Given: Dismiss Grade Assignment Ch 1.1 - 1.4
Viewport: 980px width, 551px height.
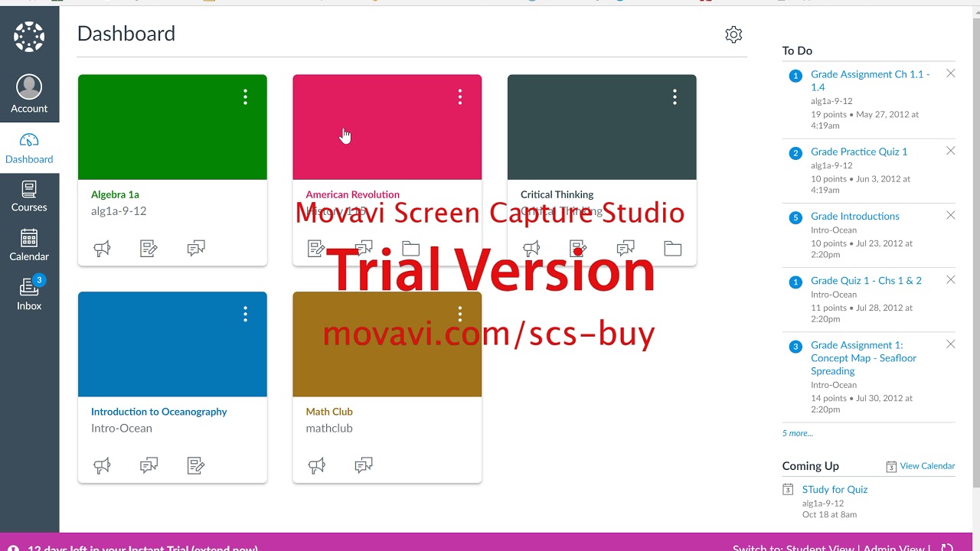Looking at the screenshot, I should point(950,73).
